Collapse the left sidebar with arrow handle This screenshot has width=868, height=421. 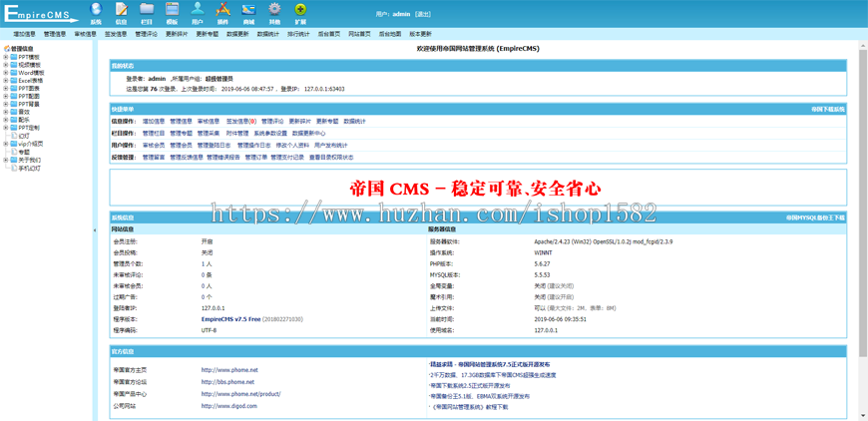tap(94, 229)
